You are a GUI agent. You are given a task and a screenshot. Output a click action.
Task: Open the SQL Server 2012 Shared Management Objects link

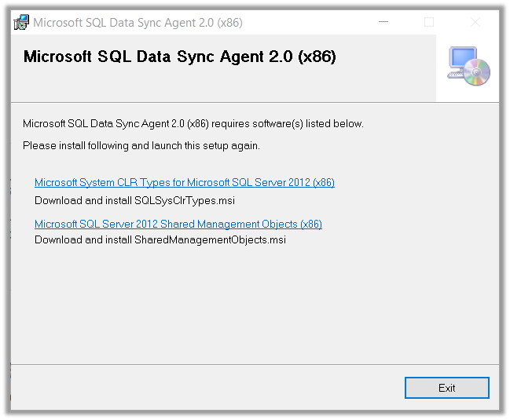coord(178,225)
